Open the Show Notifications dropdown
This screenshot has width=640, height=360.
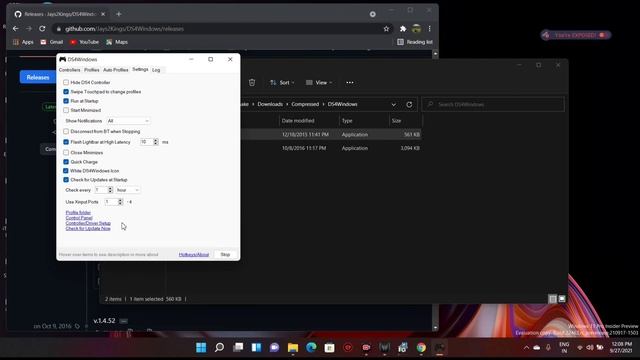coord(128,121)
